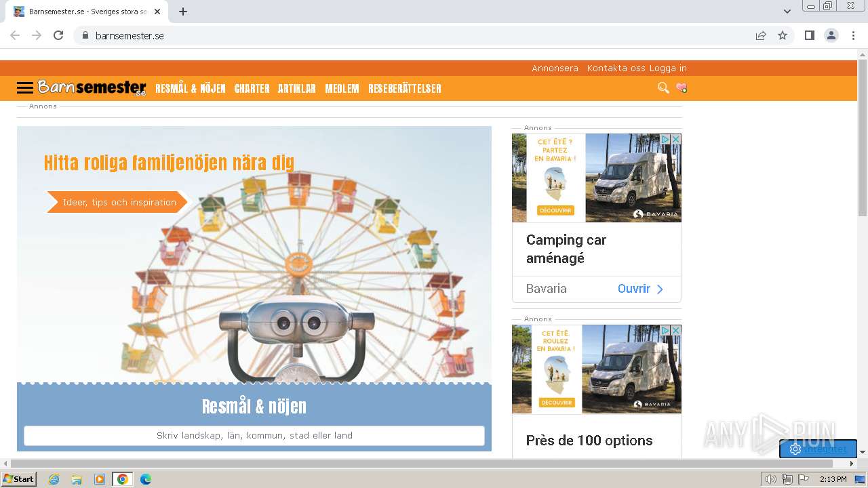Open Action Center flag icon
Screen dimensions: 868x488
pyautogui.click(x=804, y=479)
